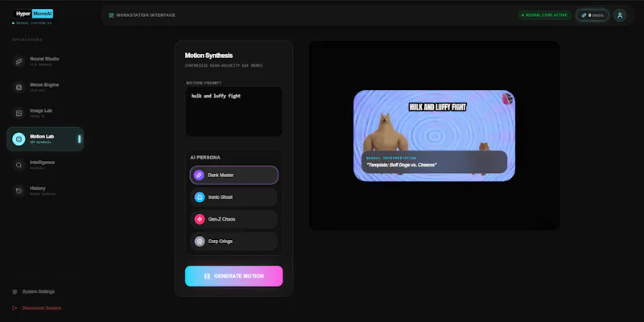Open History section
Image resolution: width=644 pixels, height=322 pixels.
click(x=45, y=191)
